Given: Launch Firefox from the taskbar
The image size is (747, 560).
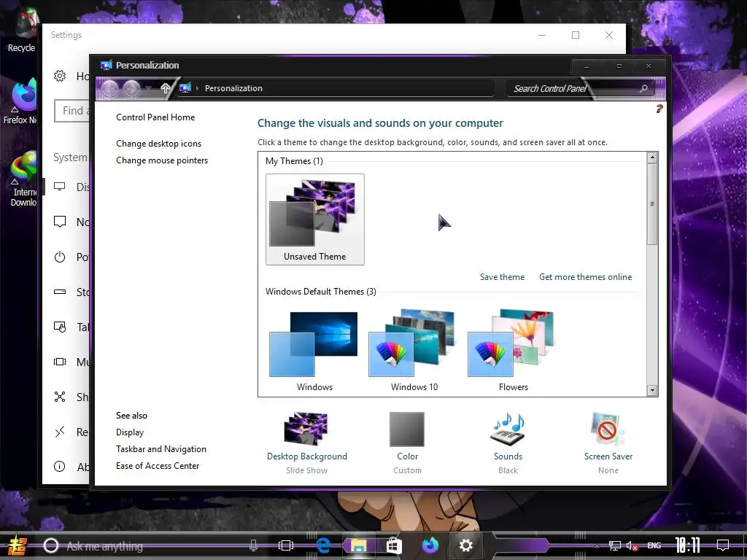Looking at the screenshot, I should pyautogui.click(x=430, y=545).
